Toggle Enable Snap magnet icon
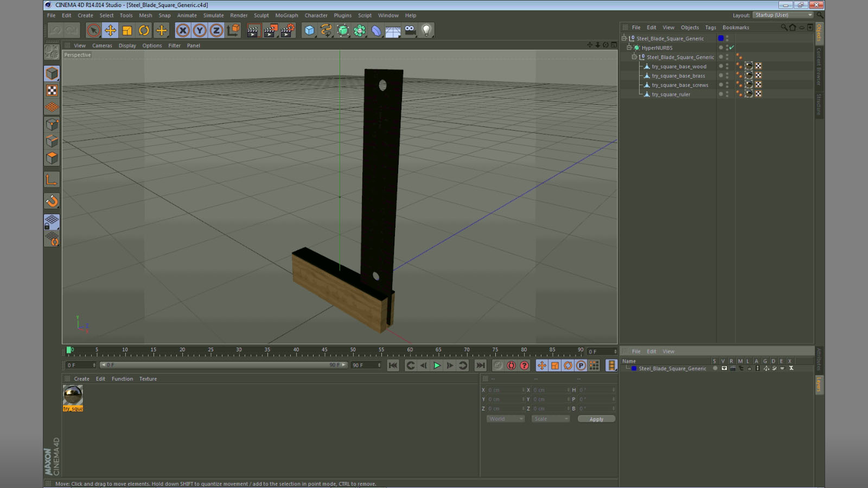This screenshot has width=868, height=488. [52, 201]
